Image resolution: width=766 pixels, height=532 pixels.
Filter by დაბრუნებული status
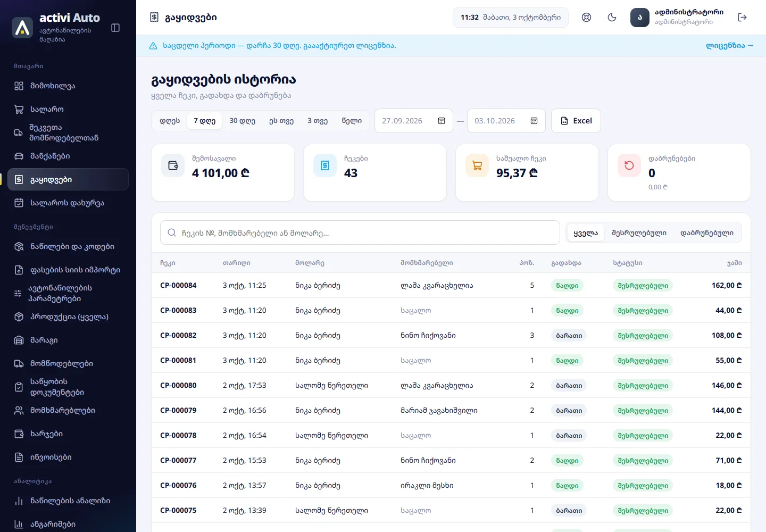tap(707, 233)
